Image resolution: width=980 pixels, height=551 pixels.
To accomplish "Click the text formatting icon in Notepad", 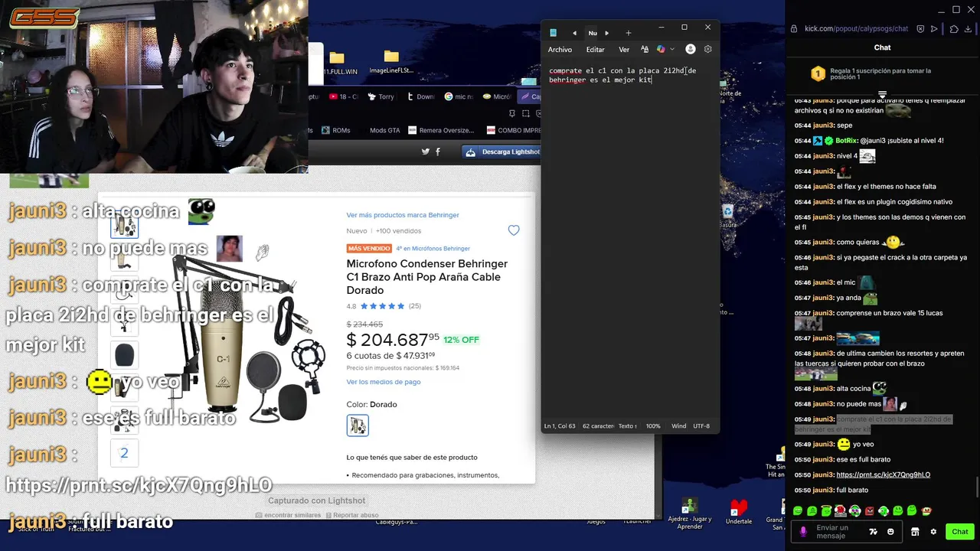I will 645,49.
